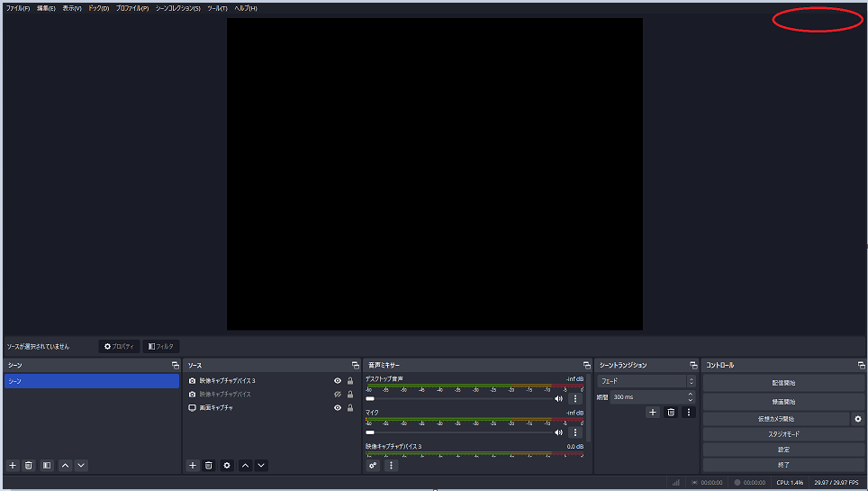
Task: Click 終了 to exit OBS
Action: [783, 465]
